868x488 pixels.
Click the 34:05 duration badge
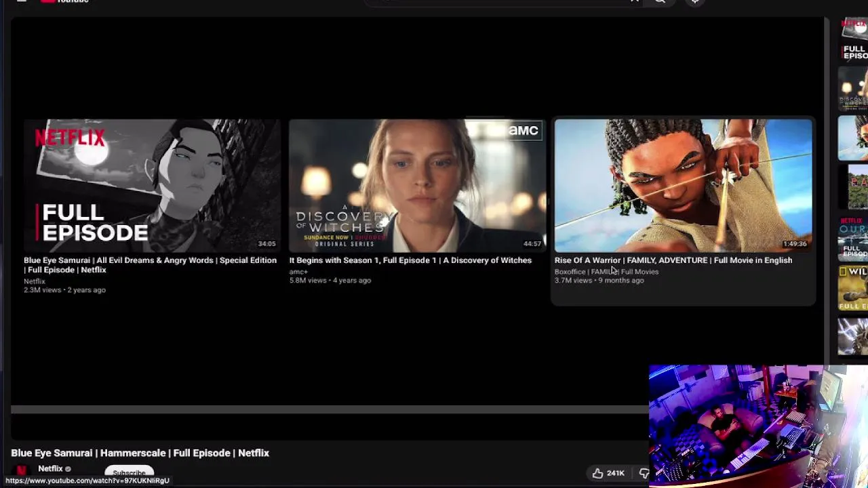coord(267,244)
